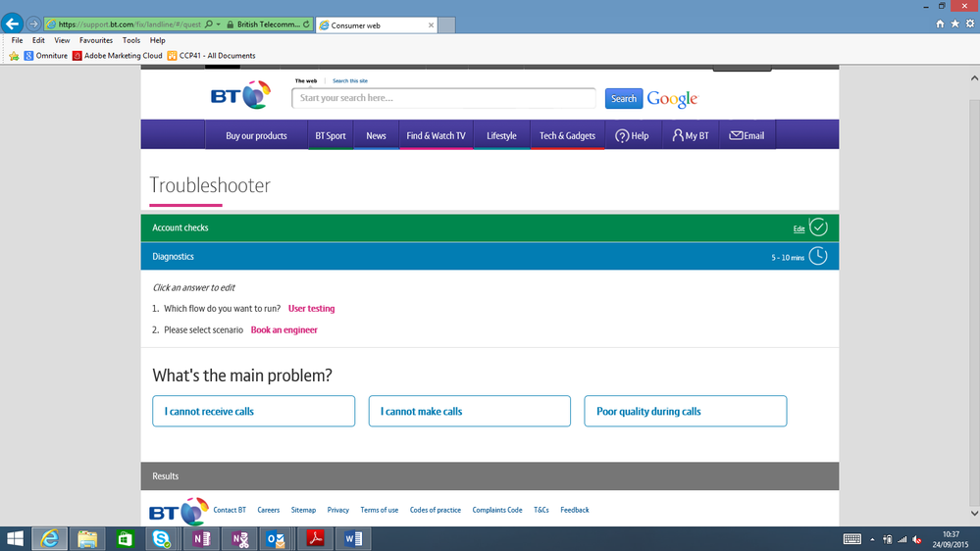The width and height of the screenshot is (980, 551).
Task: Expand the Results section bar
Action: coord(490,476)
